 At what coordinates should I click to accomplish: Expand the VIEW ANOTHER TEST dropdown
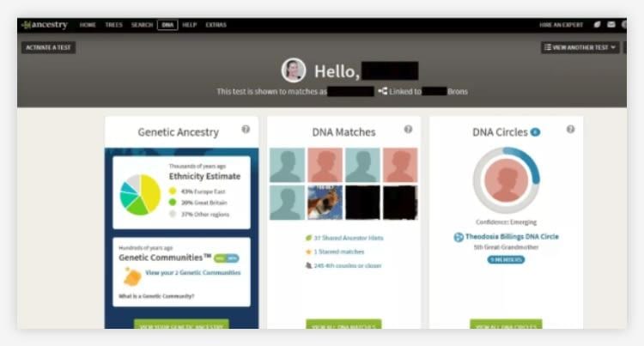(580, 47)
